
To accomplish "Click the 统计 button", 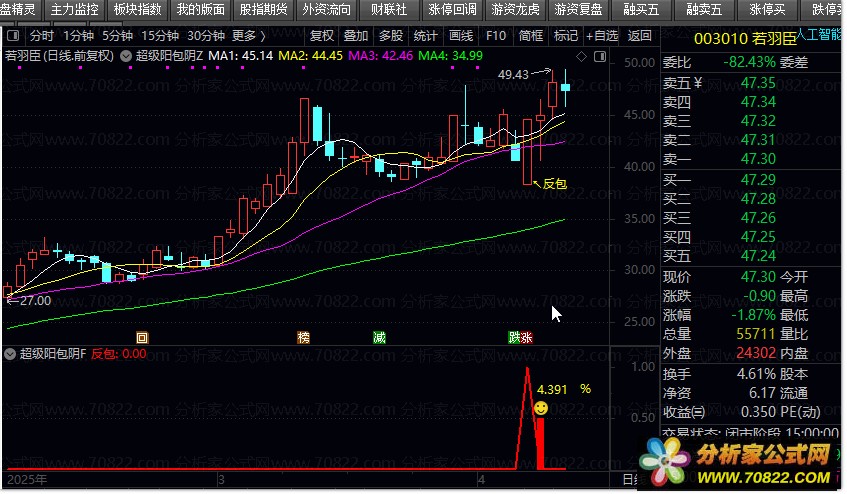I will (x=425, y=36).
